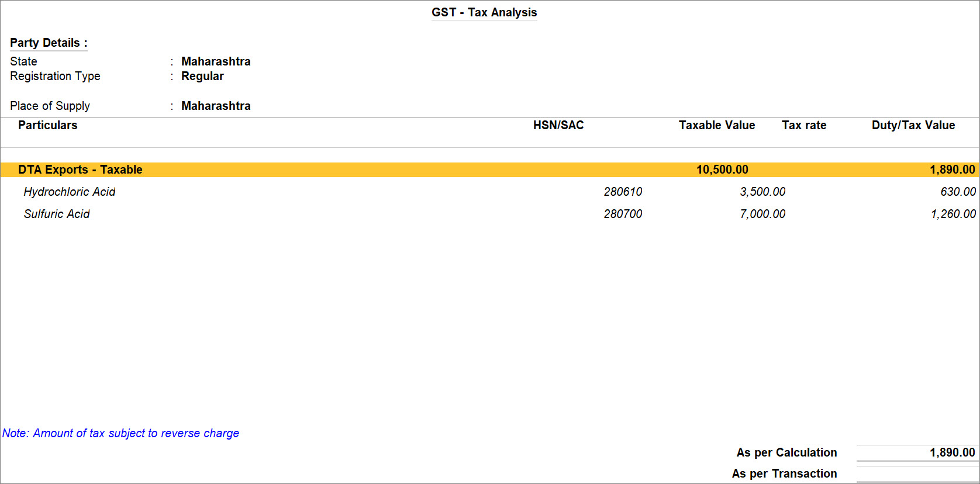Image resolution: width=980 pixels, height=484 pixels.
Task: Click the Taxable Value column header
Action: (x=717, y=125)
